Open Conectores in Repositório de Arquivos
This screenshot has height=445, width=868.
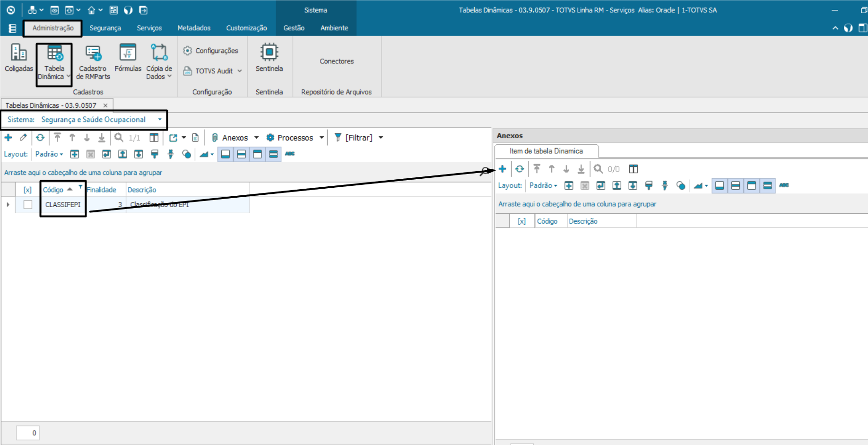pos(337,61)
